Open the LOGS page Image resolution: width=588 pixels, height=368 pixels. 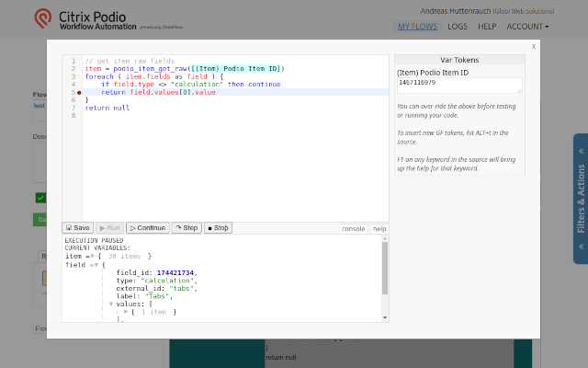pyautogui.click(x=458, y=27)
